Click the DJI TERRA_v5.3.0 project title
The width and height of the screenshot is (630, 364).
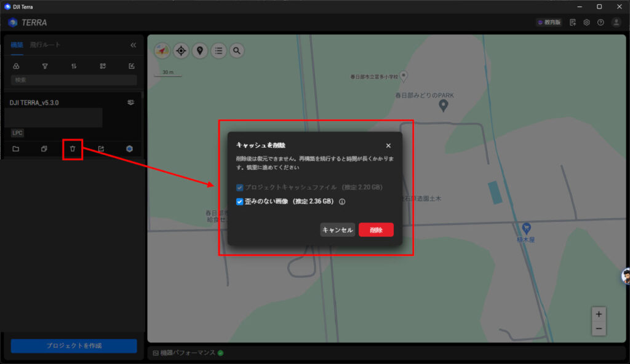coord(34,103)
